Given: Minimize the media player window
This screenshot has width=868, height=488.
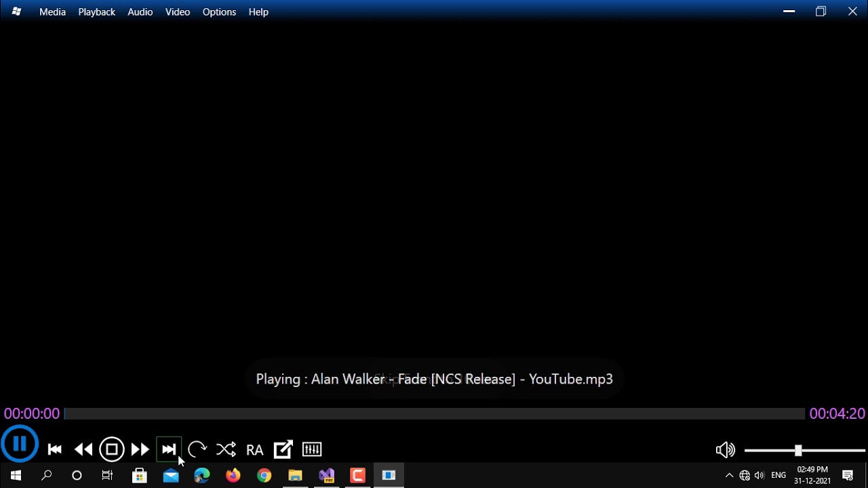Looking at the screenshot, I should 789,12.
